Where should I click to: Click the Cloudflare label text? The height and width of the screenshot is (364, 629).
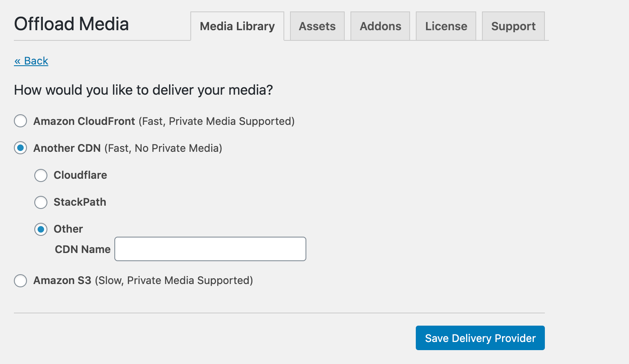click(80, 175)
